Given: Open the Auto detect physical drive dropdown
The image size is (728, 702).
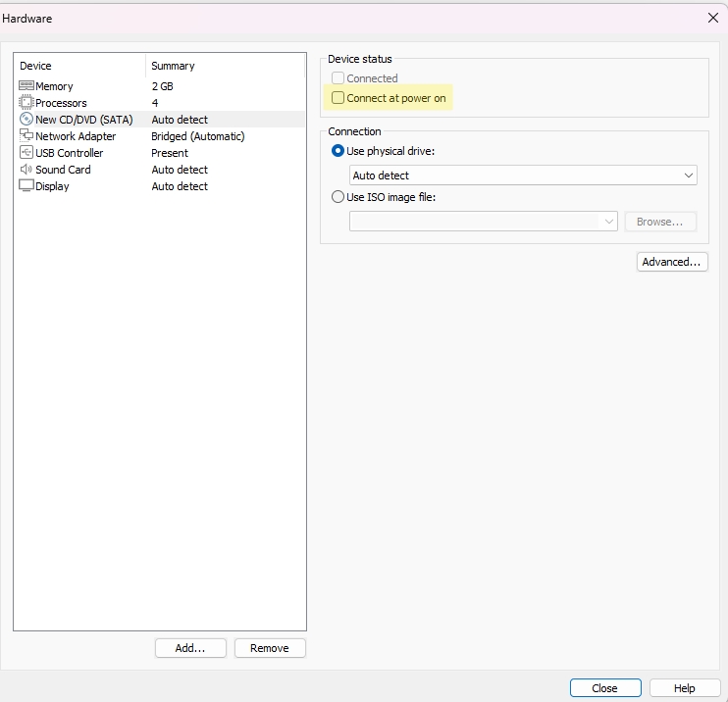Looking at the screenshot, I should 523,175.
